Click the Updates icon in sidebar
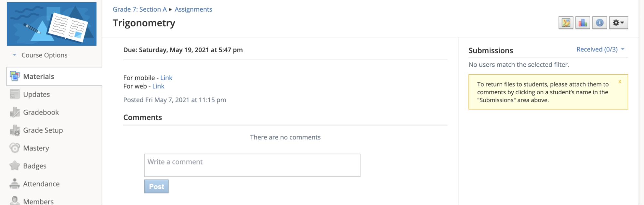Viewport: 644px width, 205px height. coord(14,94)
